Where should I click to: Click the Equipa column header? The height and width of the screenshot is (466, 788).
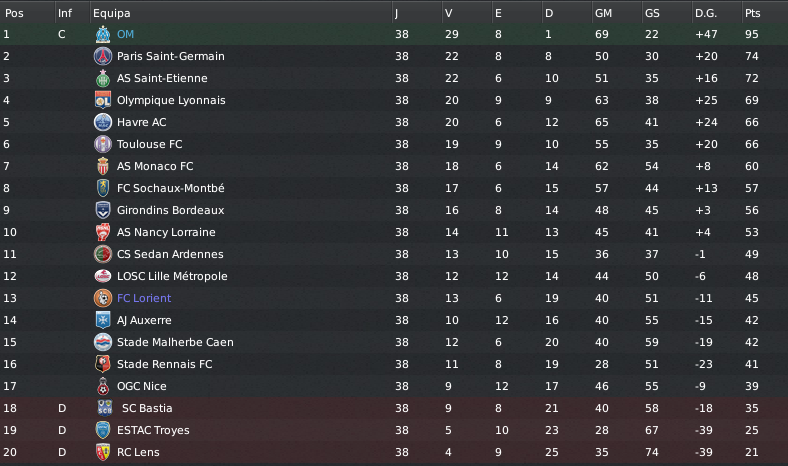[111, 13]
